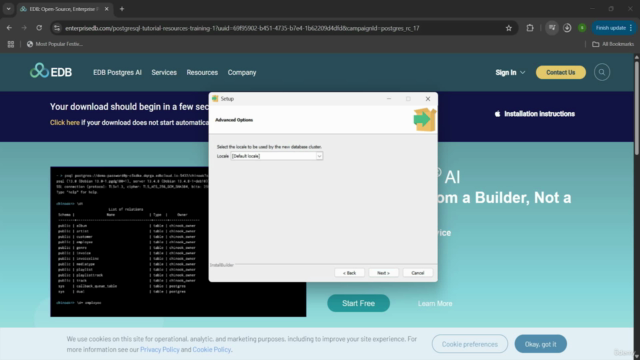Open the Privacy Policy link
Viewport: 640px width, 360px height.
(160, 349)
